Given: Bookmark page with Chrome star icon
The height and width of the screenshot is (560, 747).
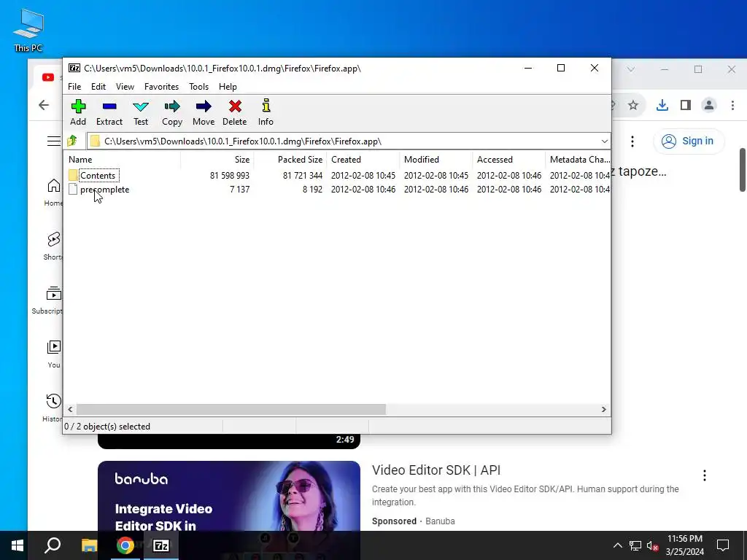Looking at the screenshot, I should pyautogui.click(x=632, y=105).
